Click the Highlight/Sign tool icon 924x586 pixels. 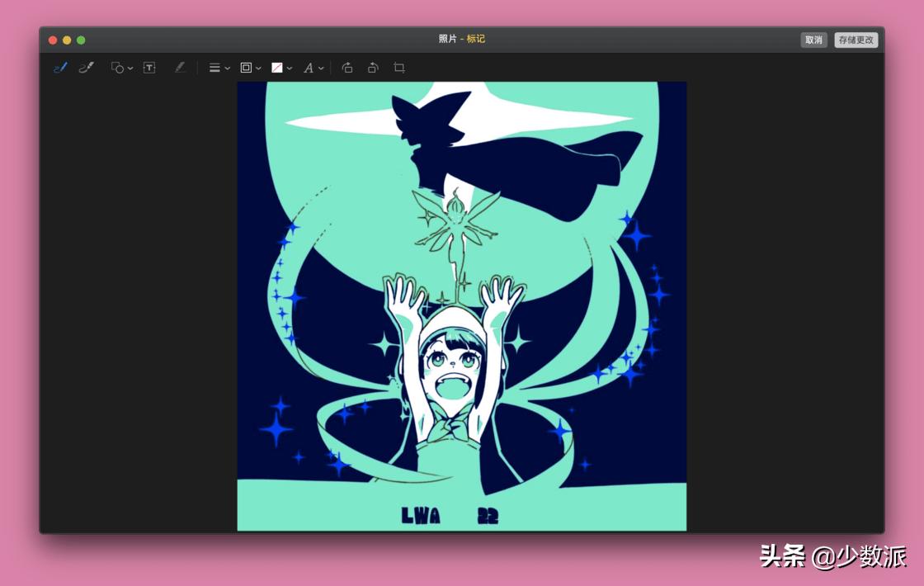180,68
